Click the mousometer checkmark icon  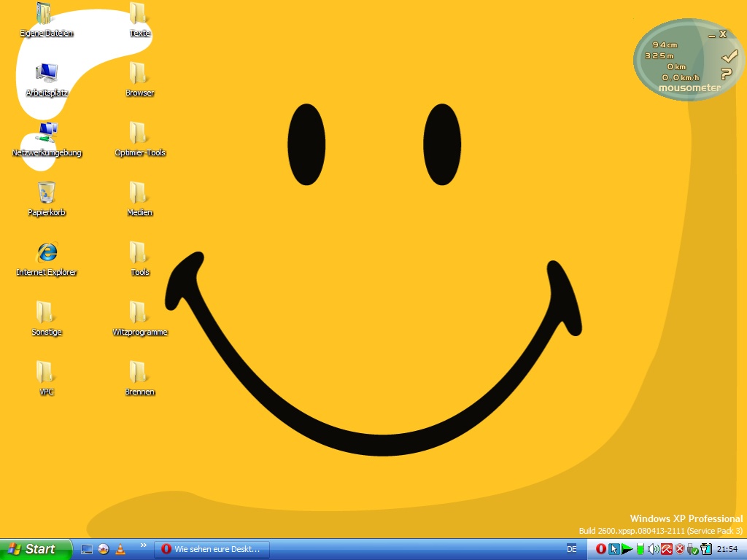tap(728, 56)
